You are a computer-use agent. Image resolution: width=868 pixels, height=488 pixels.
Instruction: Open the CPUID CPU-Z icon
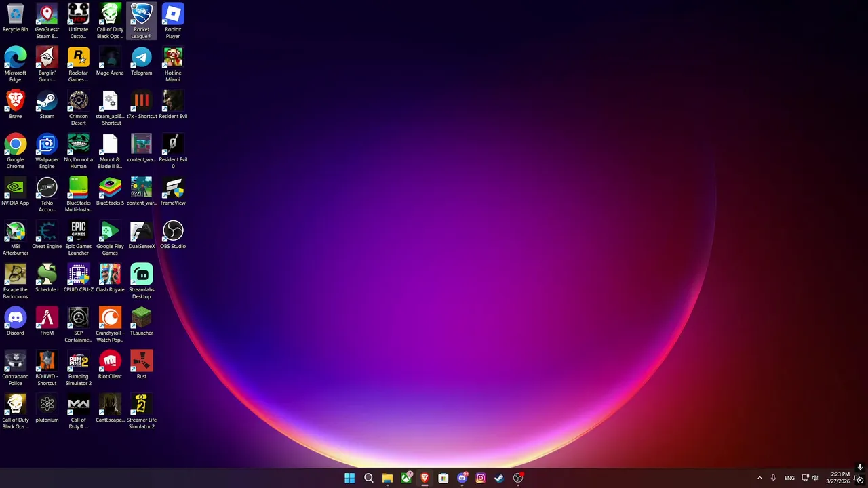point(78,279)
